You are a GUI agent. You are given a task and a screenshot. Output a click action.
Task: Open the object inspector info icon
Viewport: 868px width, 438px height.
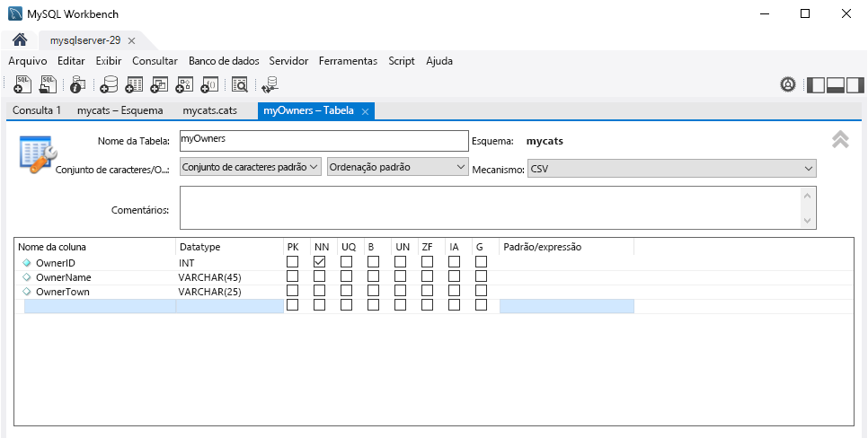coord(78,84)
